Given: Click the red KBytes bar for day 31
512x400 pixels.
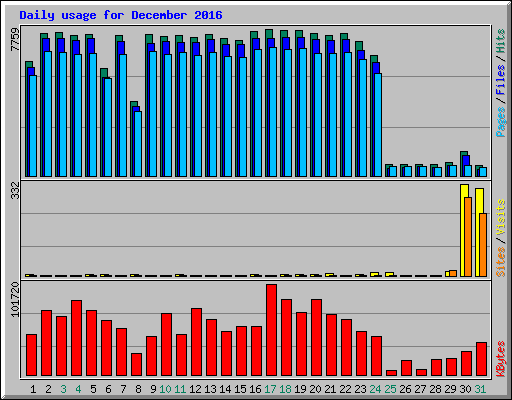Looking at the screenshot, I should point(481,359).
